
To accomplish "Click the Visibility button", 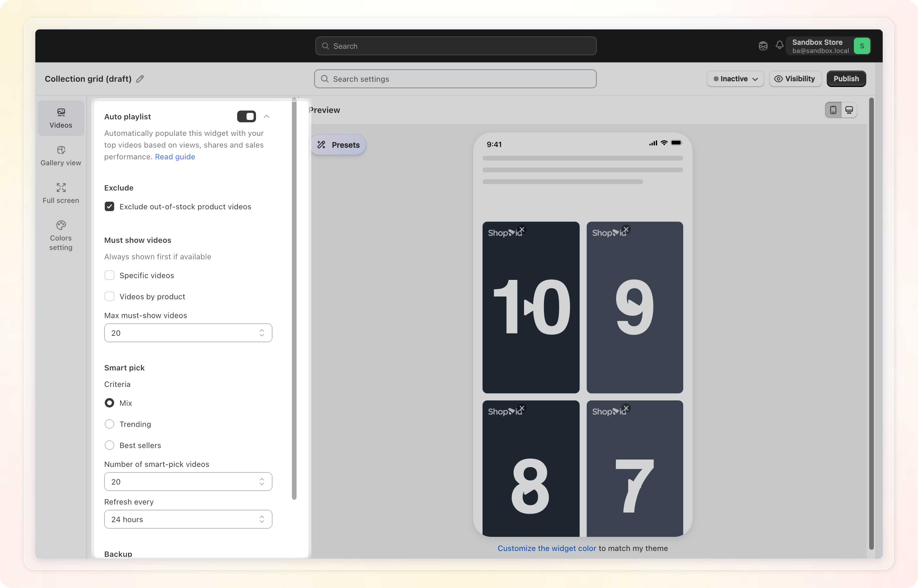I will pyautogui.click(x=795, y=79).
